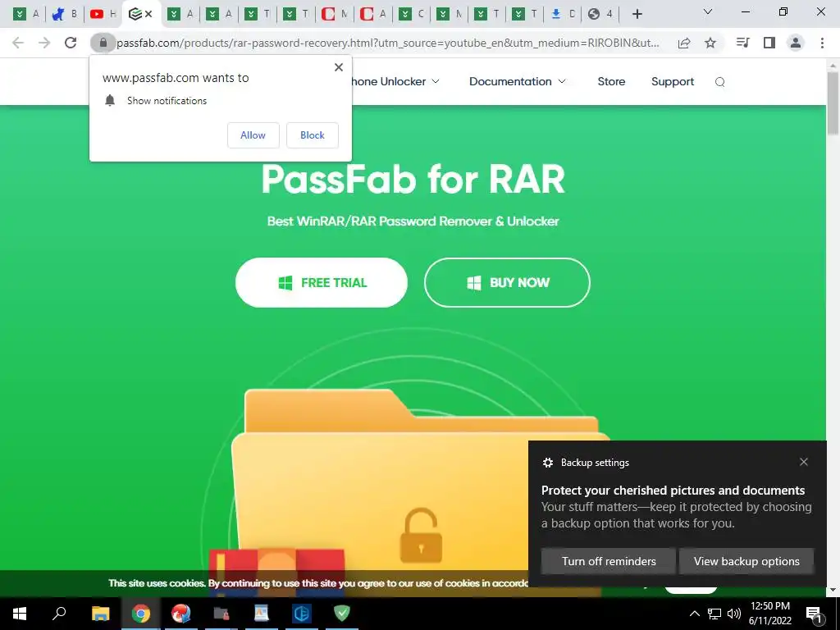Viewport: 840px width, 630px height.
Task: Open the Action Center notifications icon
Action: point(814,614)
